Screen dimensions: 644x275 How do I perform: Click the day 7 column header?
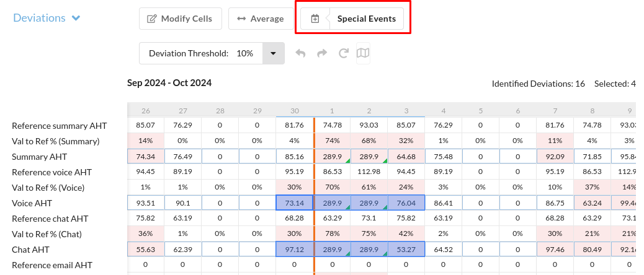click(555, 111)
